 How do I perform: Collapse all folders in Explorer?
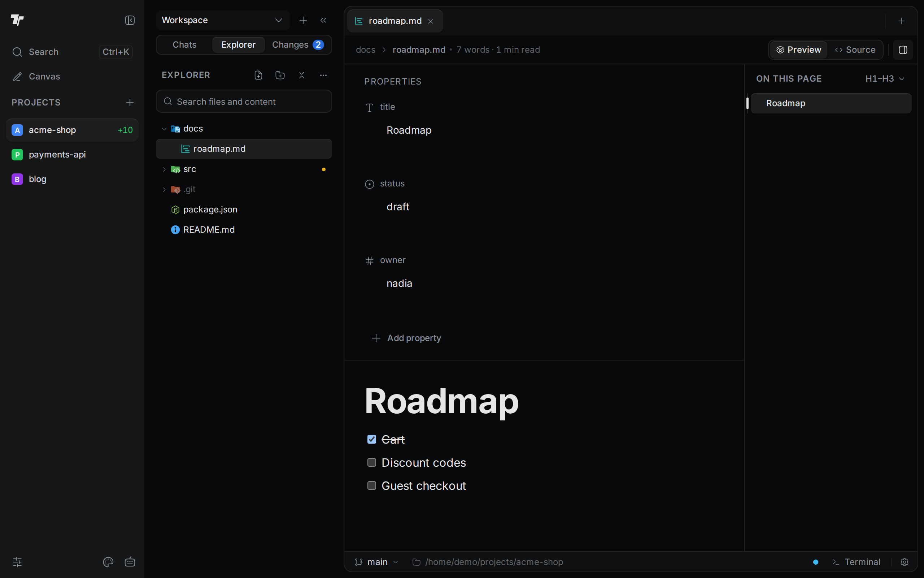302,75
